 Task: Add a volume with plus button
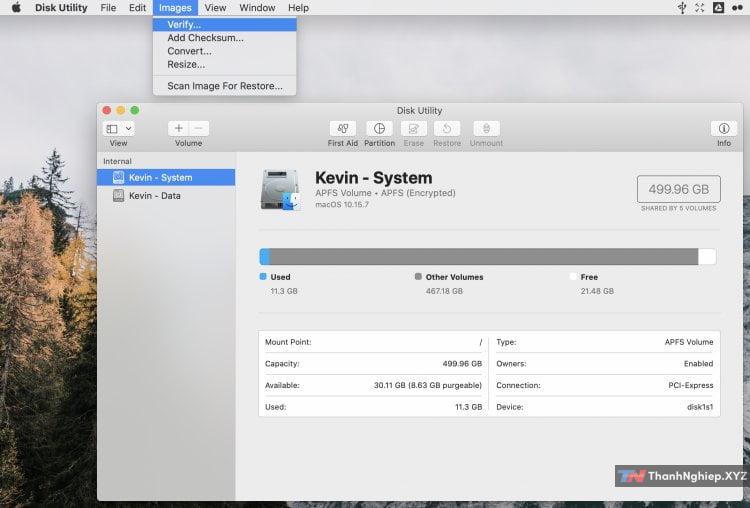point(178,129)
